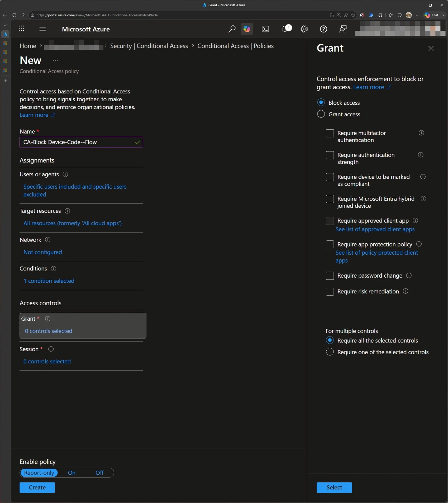448x503 pixels.
Task: Show info for Require authentication strength
Action: [421, 155]
